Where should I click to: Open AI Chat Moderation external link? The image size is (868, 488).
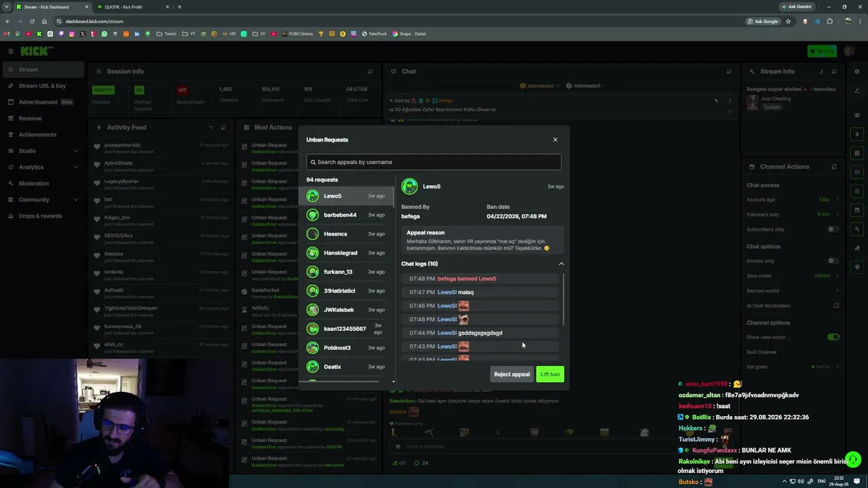point(837,306)
